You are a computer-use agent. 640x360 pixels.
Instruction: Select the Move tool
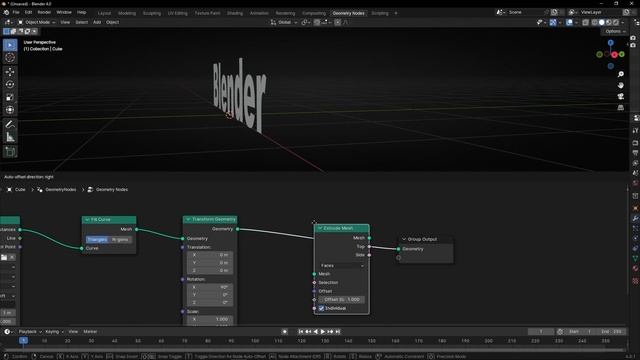coord(10,72)
